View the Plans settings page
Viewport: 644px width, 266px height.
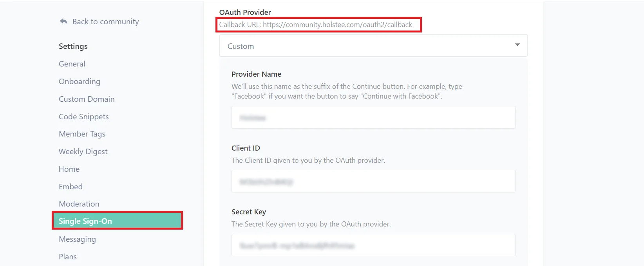click(67, 256)
